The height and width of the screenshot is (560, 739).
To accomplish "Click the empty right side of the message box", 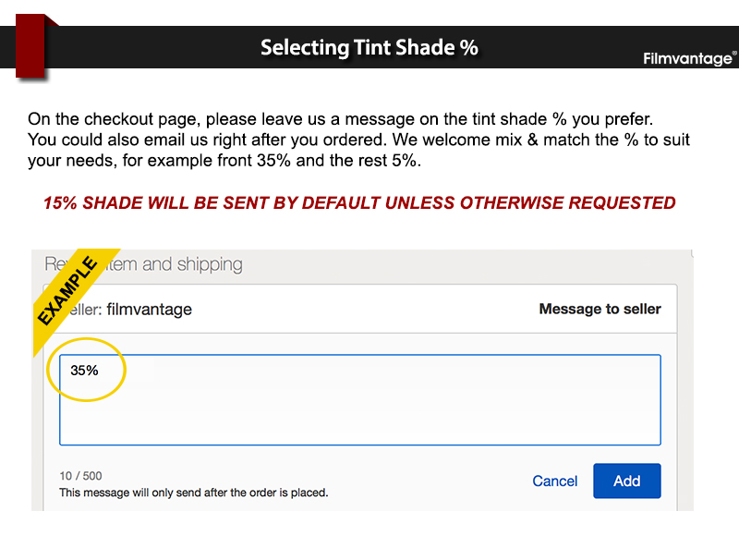I will (554, 399).
